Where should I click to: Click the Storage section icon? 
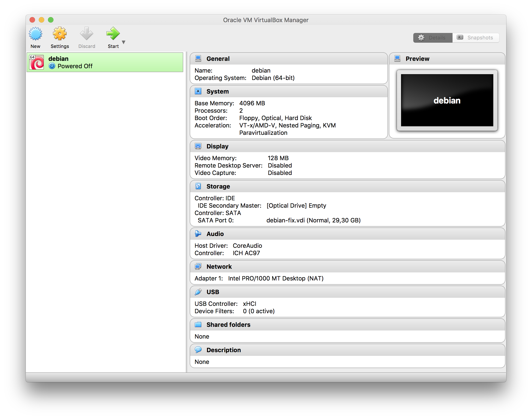tap(198, 187)
